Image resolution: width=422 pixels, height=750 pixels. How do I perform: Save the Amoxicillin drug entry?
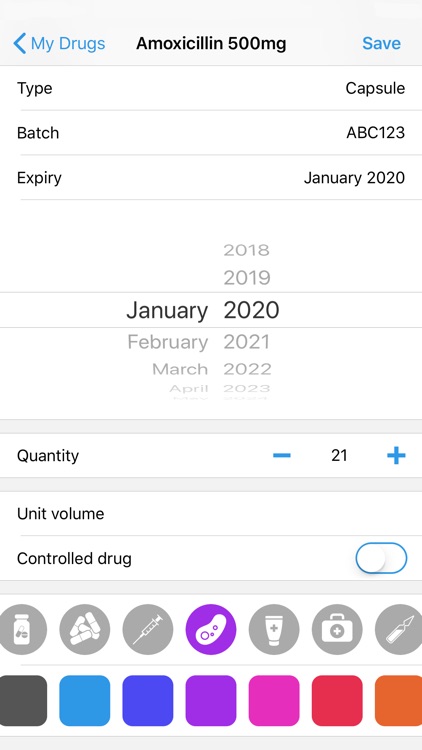[x=381, y=44]
